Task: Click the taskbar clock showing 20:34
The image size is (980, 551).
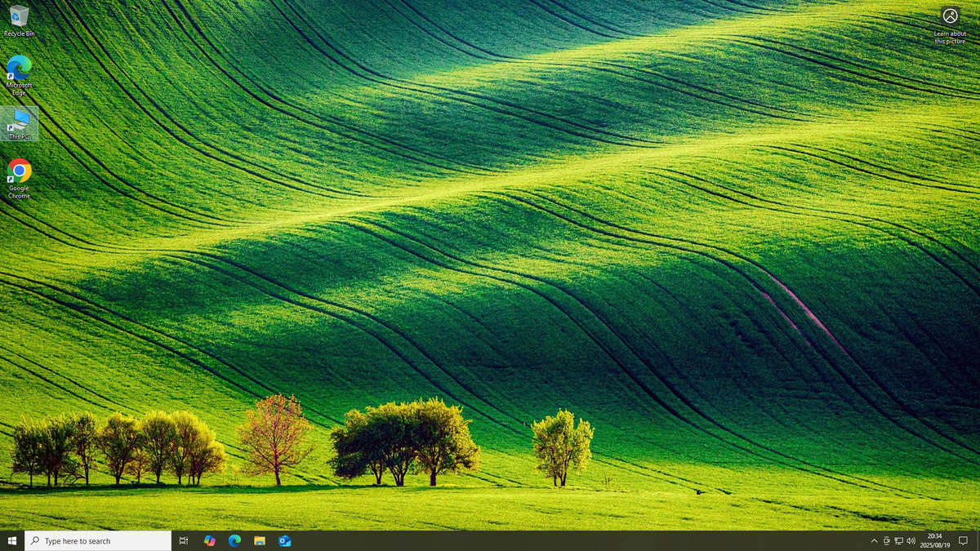Action: [935, 540]
